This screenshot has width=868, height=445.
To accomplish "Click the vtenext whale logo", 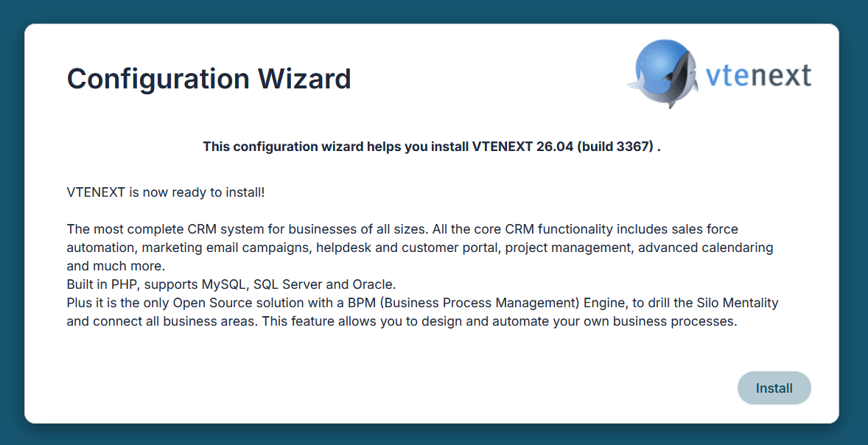I will [x=720, y=74].
